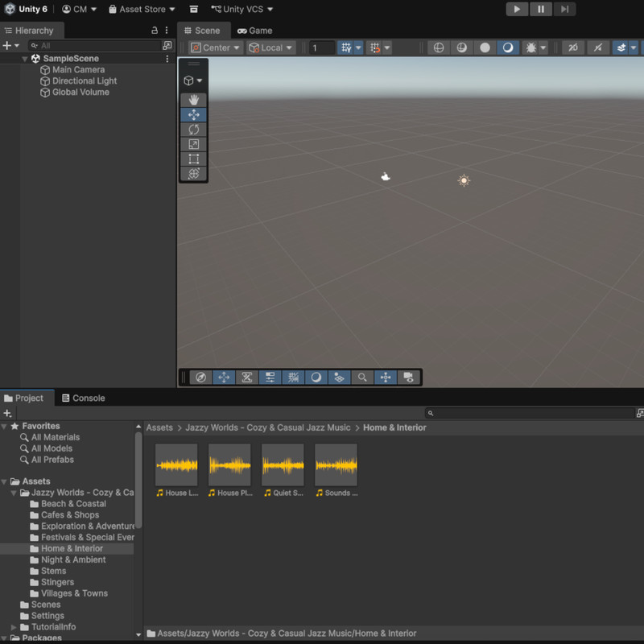Select the Rotate tool

click(193, 130)
